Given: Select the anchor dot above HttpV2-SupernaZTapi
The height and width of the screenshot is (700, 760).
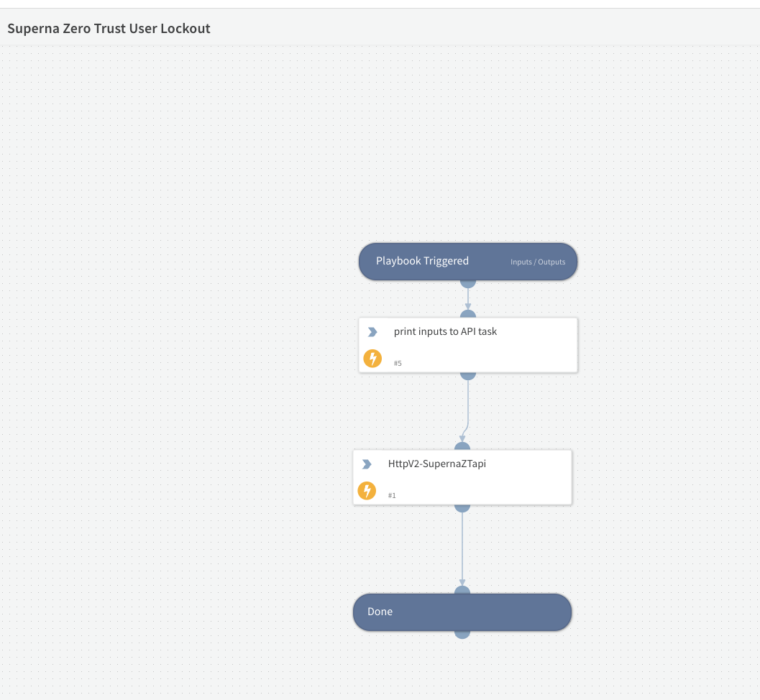Looking at the screenshot, I should pyautogui.click(x=462, y=446).
